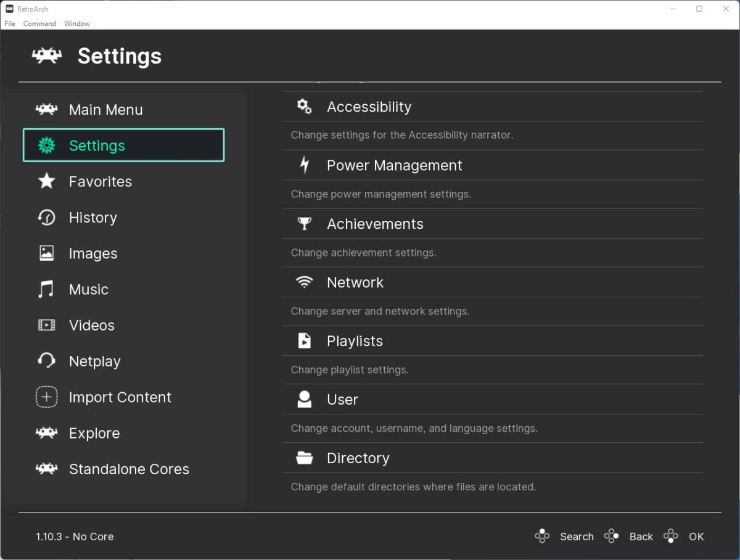Click the RetroArch logo next to Settings title
This screenshot has width=740, height=560.
coord(45,56)
